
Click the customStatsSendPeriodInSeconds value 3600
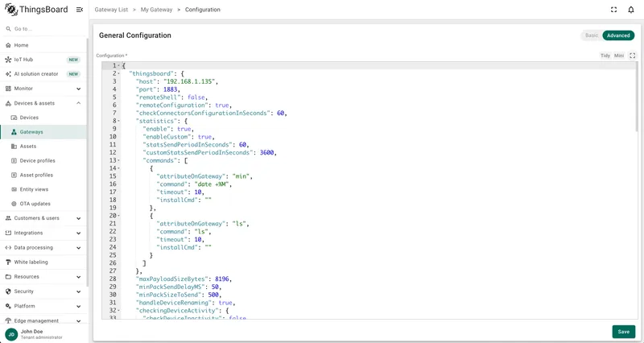pyautogui.click(x=266, y=152)
